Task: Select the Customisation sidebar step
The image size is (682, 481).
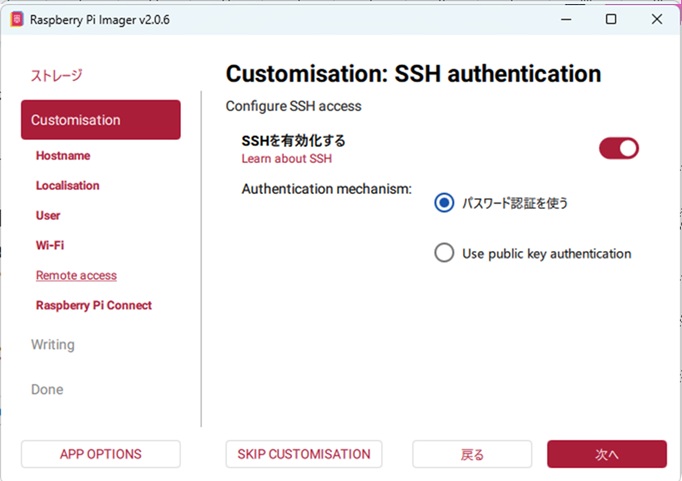Action: (100, 120)
